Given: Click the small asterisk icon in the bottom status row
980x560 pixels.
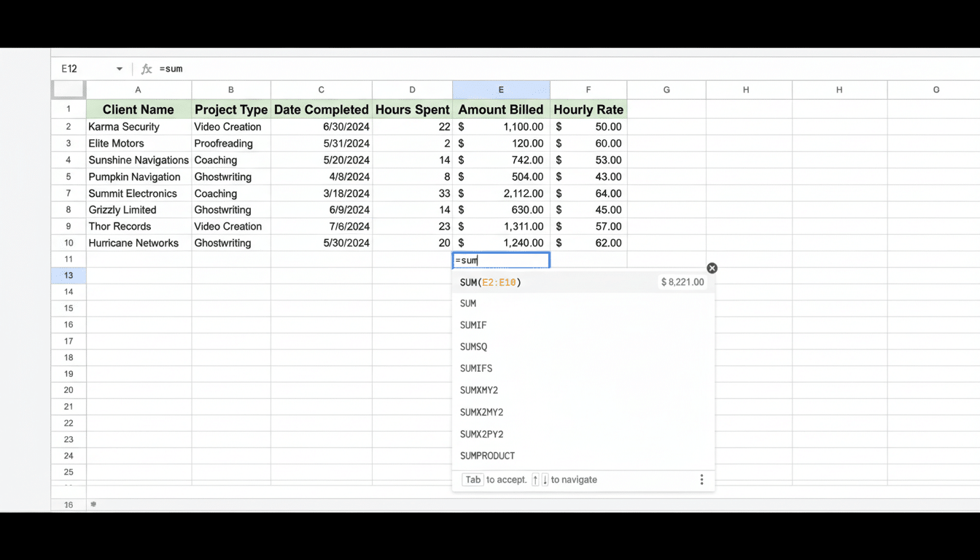Looking at the screenshot, I should [93, 504].
